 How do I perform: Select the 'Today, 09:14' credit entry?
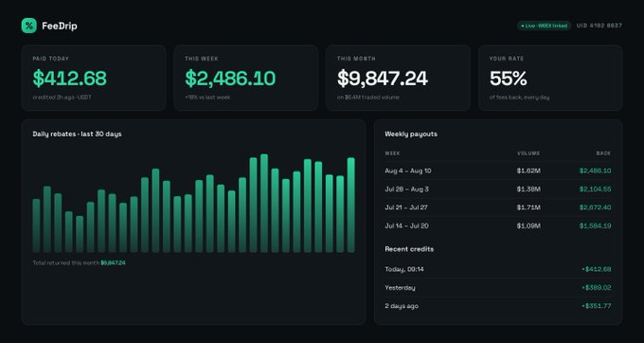point(498,269)
